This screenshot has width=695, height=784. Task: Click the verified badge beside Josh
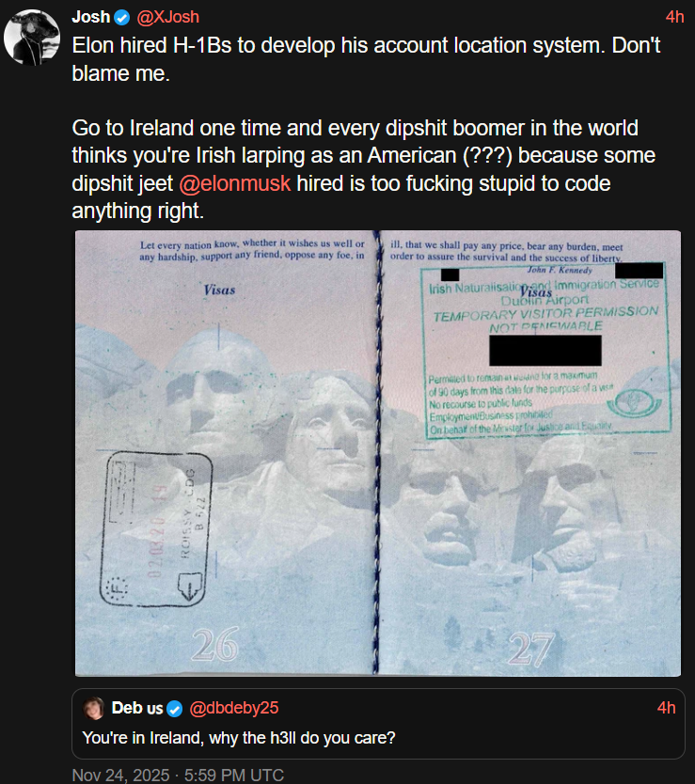click(121, 18)
